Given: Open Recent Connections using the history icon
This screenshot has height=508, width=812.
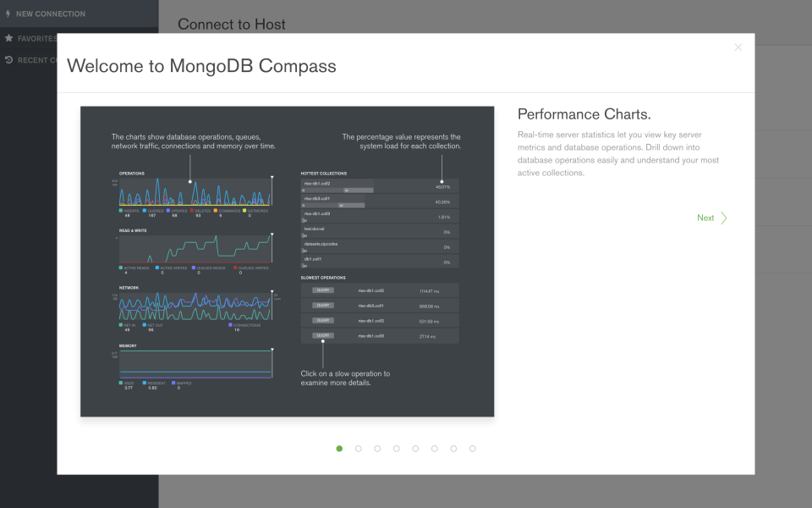Looking at the screenshot, I should [8, 59].
